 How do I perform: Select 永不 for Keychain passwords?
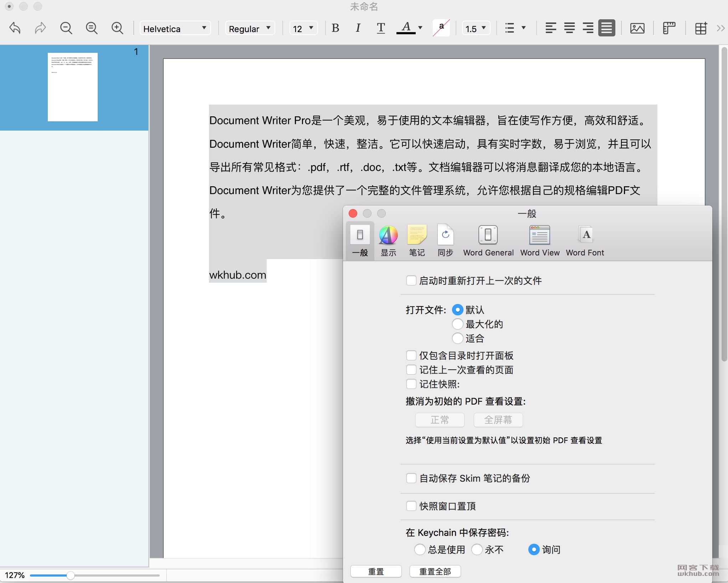[477, 549]
